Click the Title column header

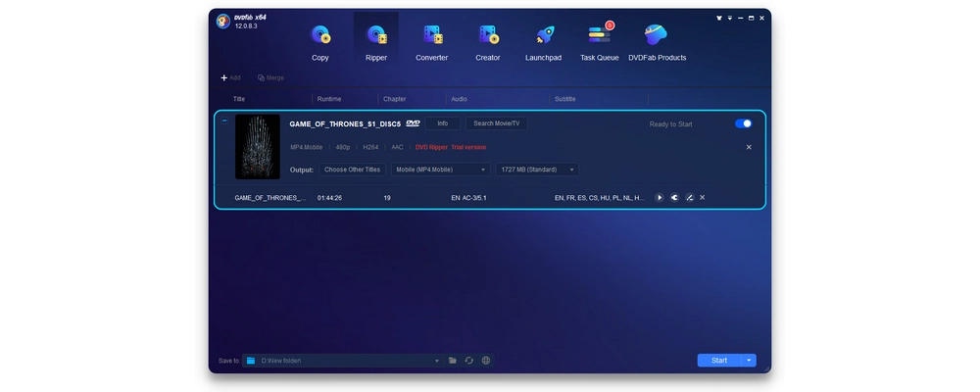click(x=239, y=99)
